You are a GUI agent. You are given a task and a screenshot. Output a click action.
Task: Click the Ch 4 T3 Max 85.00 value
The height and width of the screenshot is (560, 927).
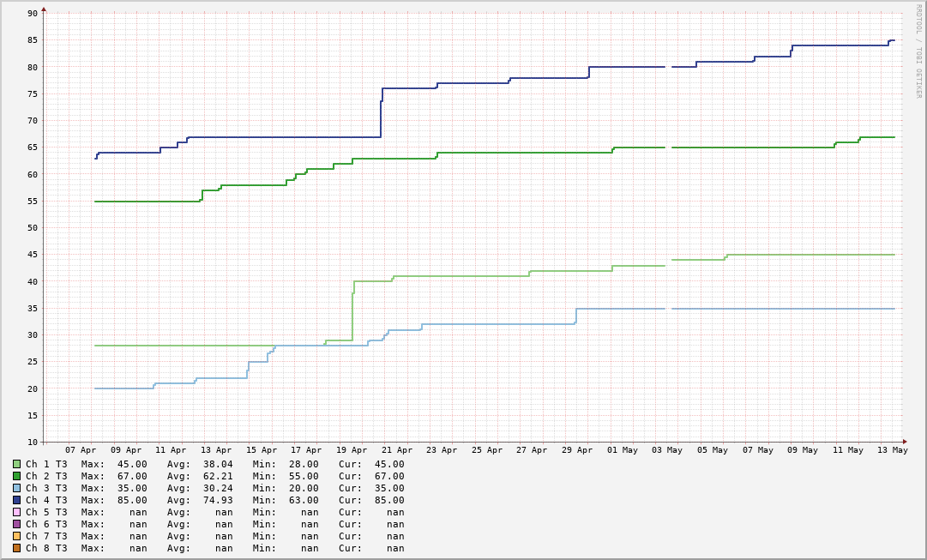[x=132, y=500]
